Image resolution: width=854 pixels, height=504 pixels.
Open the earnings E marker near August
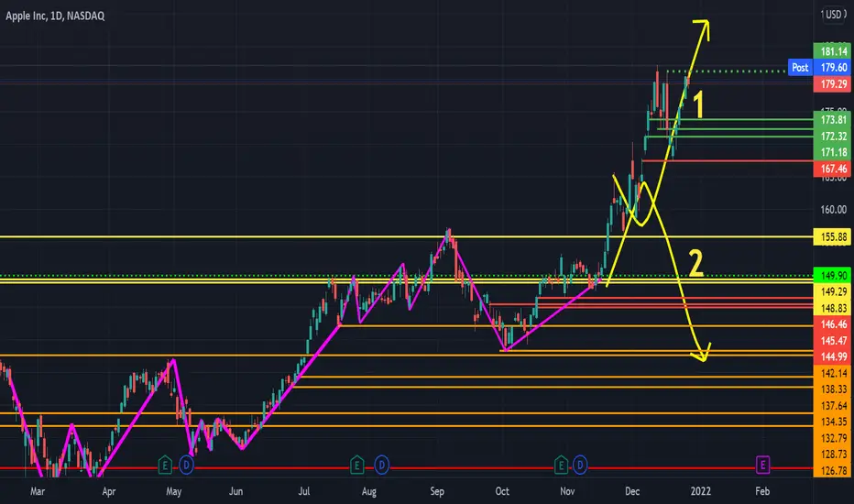356,466
